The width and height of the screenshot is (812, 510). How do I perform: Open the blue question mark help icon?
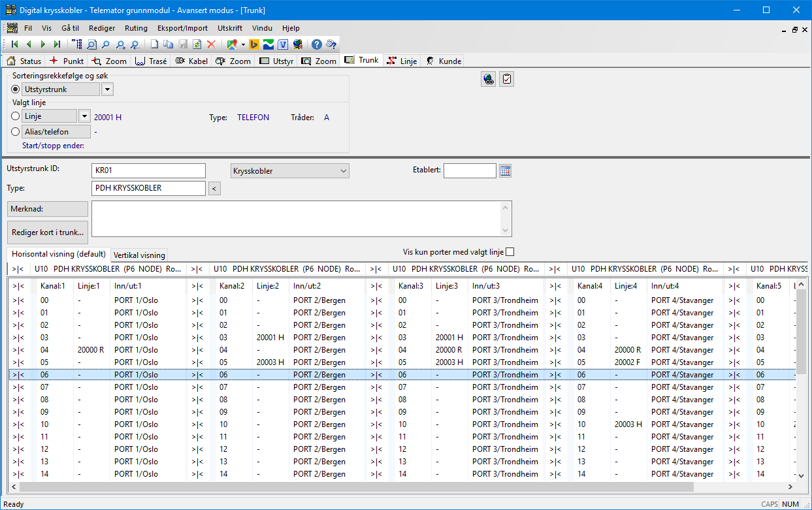pos(317,44)
